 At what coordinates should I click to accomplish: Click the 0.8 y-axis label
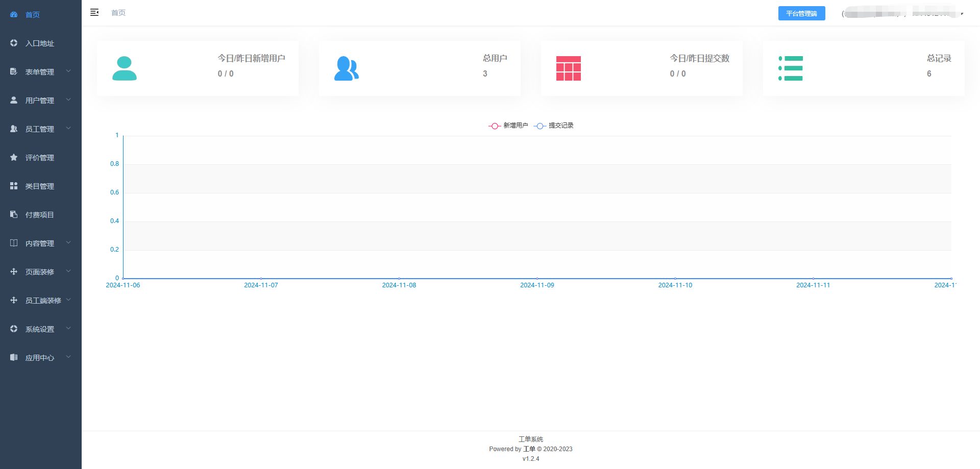(114, 164)
